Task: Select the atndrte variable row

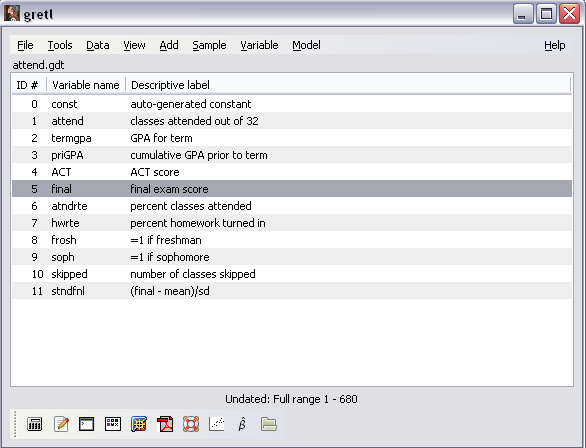Action: [x=292, y=206]
